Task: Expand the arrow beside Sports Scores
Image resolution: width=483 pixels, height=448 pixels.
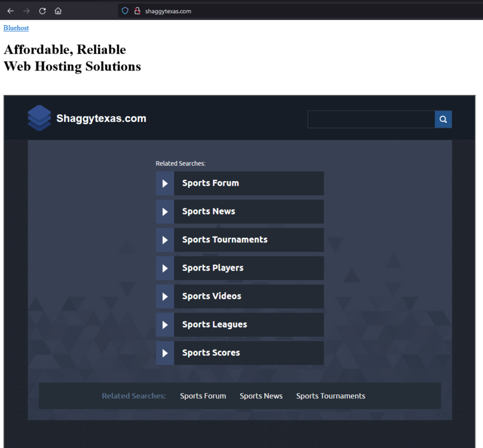Action: 164,353
